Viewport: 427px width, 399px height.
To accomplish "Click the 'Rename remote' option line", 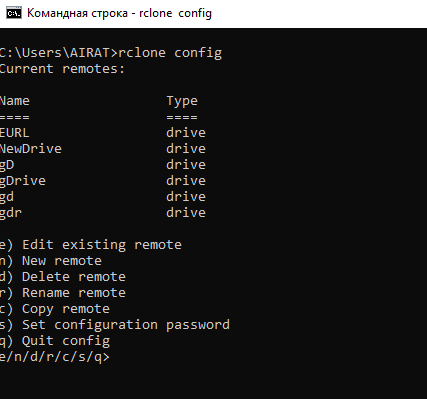I will 63,293.
